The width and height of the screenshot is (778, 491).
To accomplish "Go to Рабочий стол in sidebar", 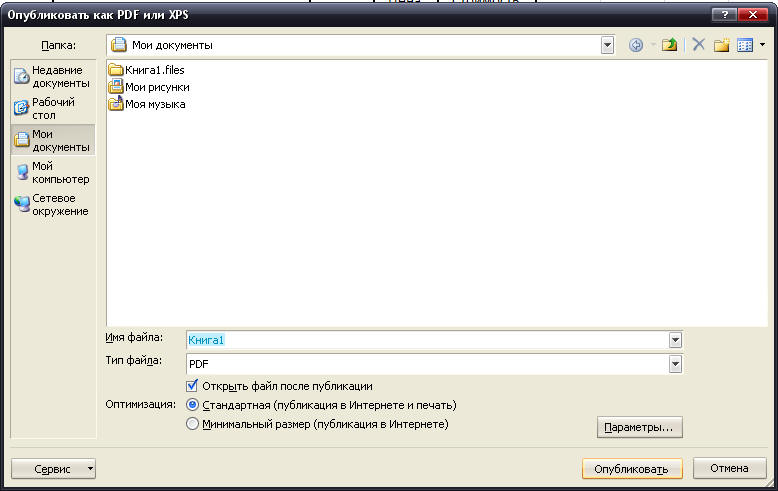I will click(52, 108).
